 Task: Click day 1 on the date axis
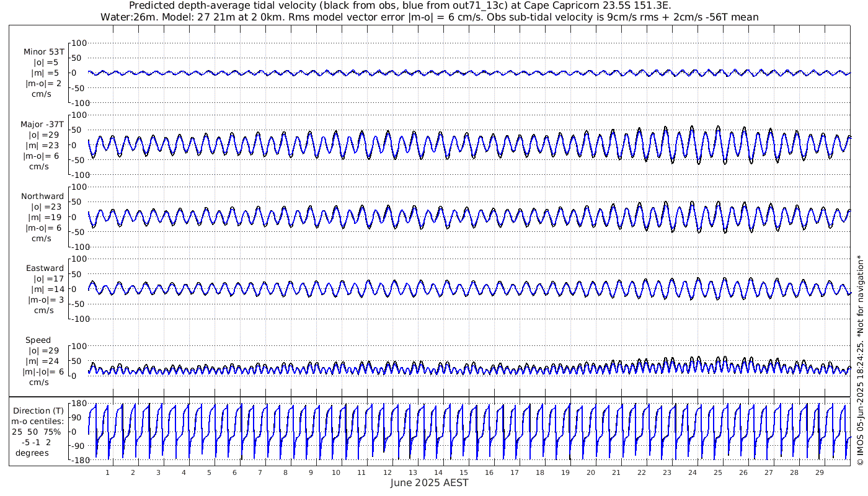[x=107, y=472]
